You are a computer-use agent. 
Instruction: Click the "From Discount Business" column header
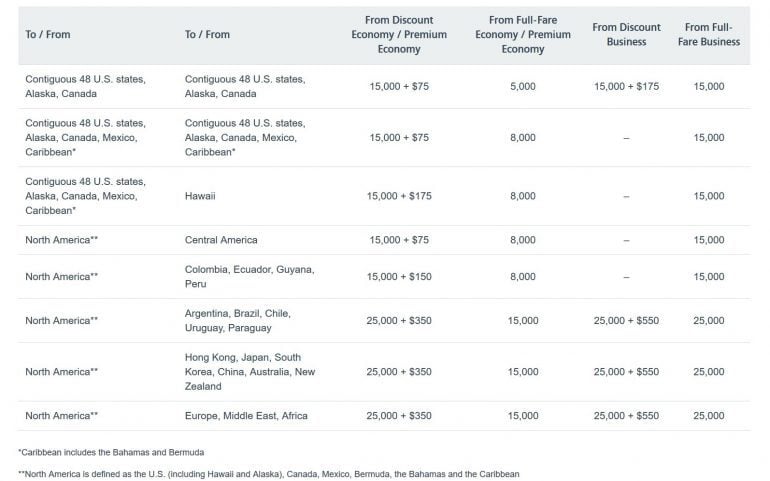coord(626,34)
